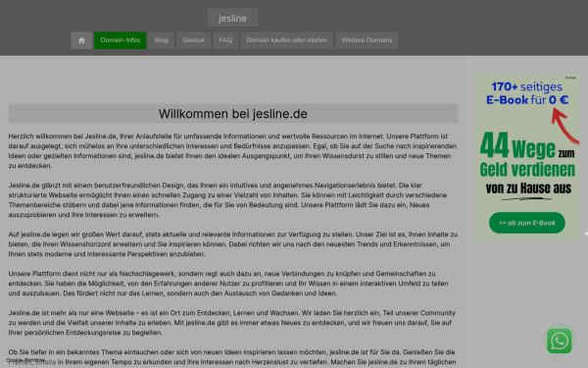
Task: Open Weitere Domains menu item
Action: click(x=367, y=40)
